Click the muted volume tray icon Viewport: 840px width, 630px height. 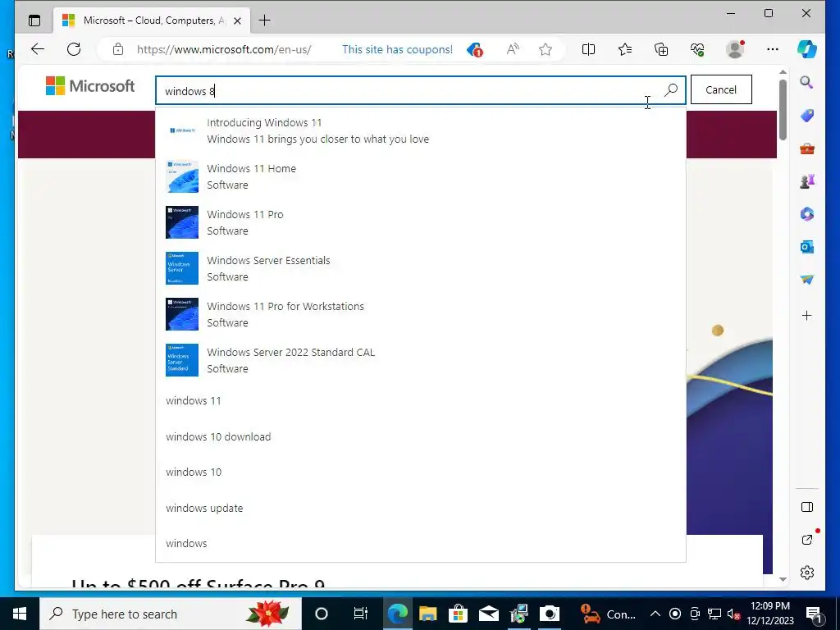(x=733, y=614)
